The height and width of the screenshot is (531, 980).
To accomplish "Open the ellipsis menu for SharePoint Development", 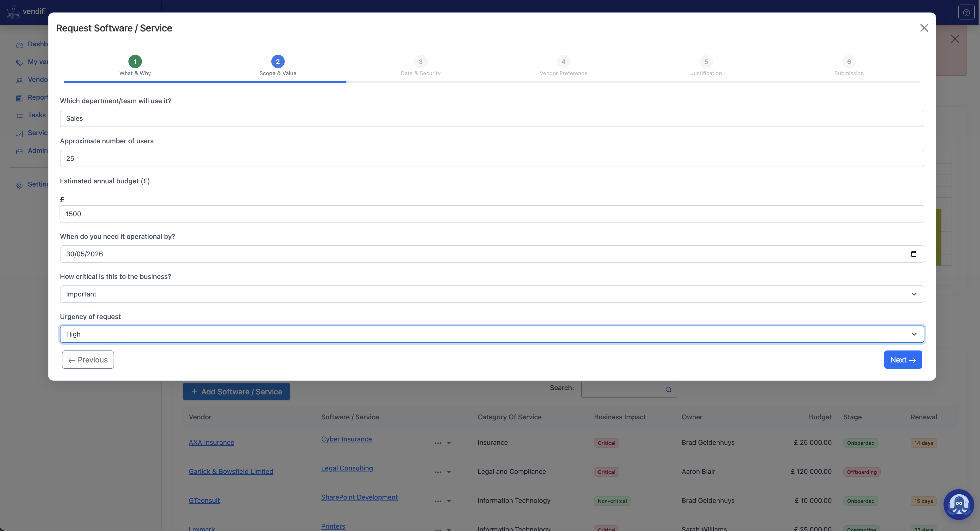I will pyautogui.click(x=438, y=501).
